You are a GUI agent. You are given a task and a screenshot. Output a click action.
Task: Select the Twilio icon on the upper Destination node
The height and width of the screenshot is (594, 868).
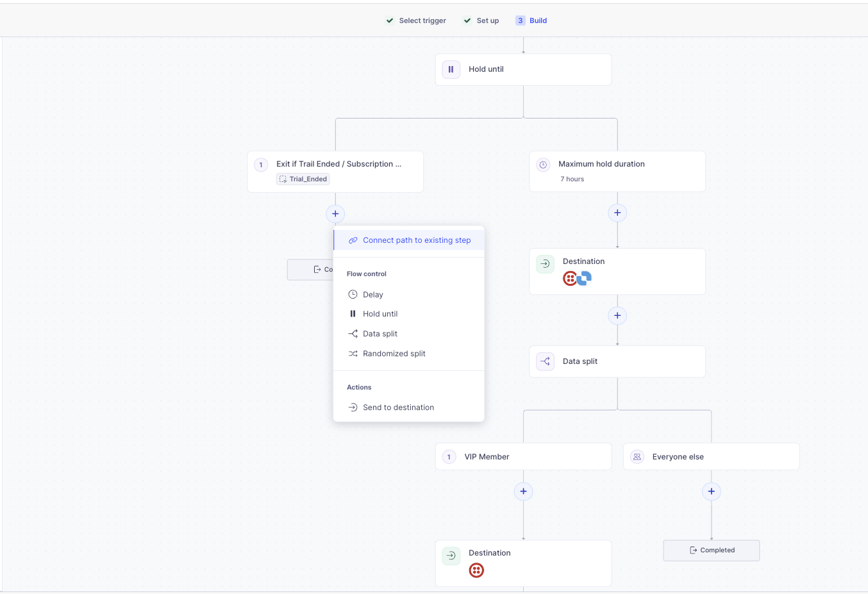(569, 278)
